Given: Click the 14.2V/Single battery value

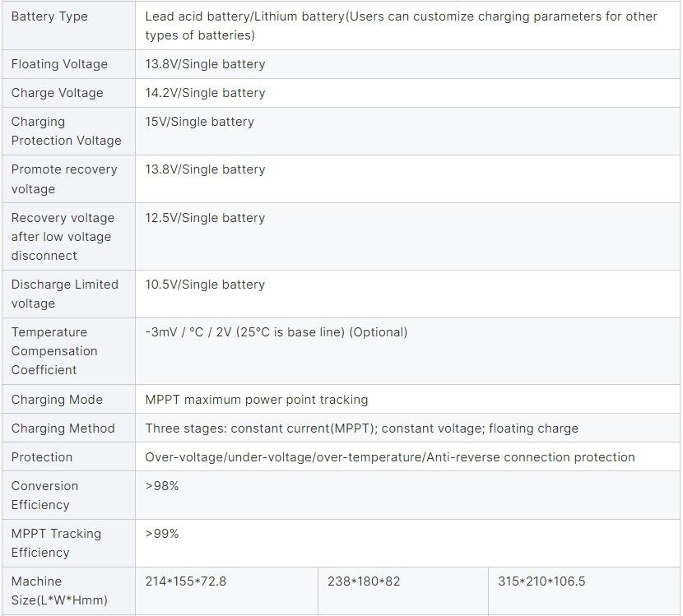Looking at the screenshot, I should coord(205,93).
